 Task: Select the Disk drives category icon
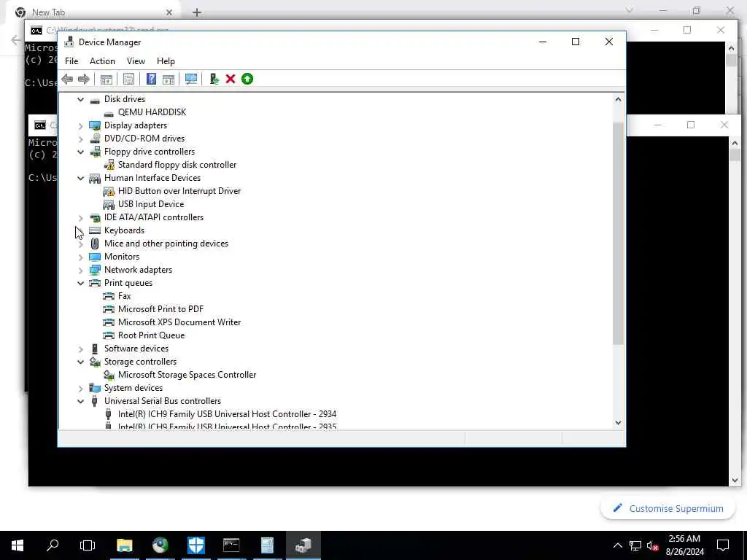(95, 99)
